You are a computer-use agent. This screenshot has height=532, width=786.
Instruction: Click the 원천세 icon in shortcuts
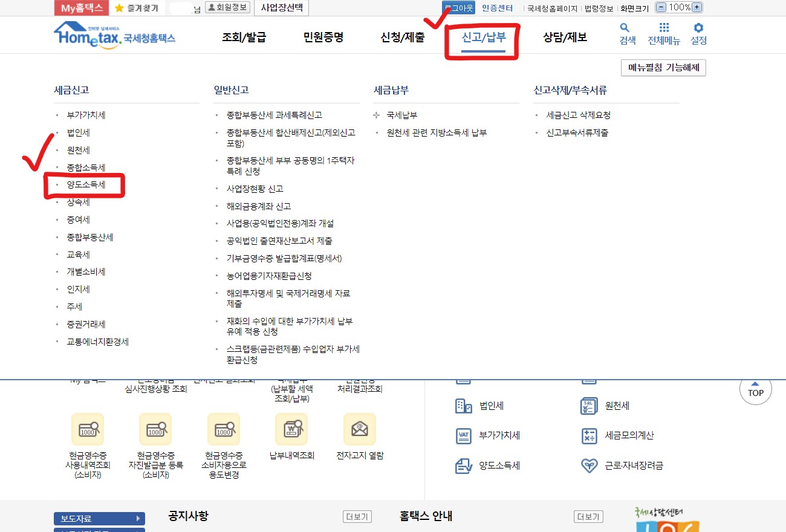(x=589, y=406)
